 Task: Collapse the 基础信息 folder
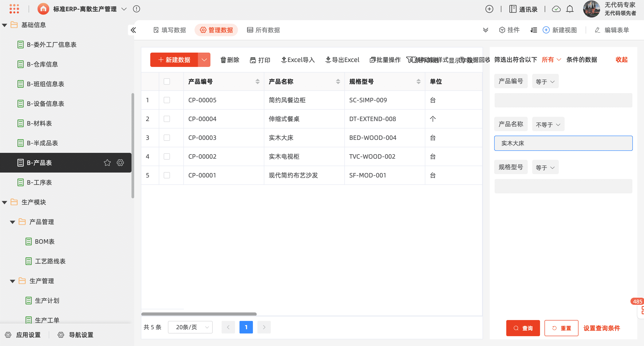click(x=4, y=25)
